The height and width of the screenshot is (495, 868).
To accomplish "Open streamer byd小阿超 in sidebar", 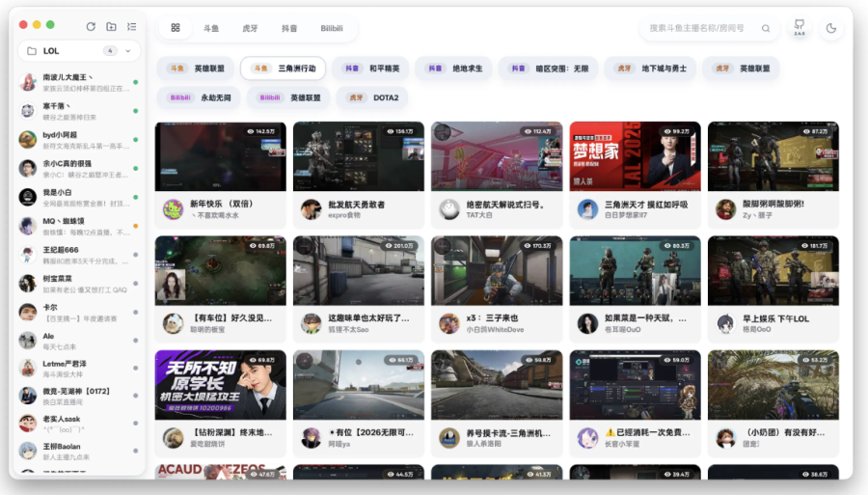I will click(x=79, y=140).
